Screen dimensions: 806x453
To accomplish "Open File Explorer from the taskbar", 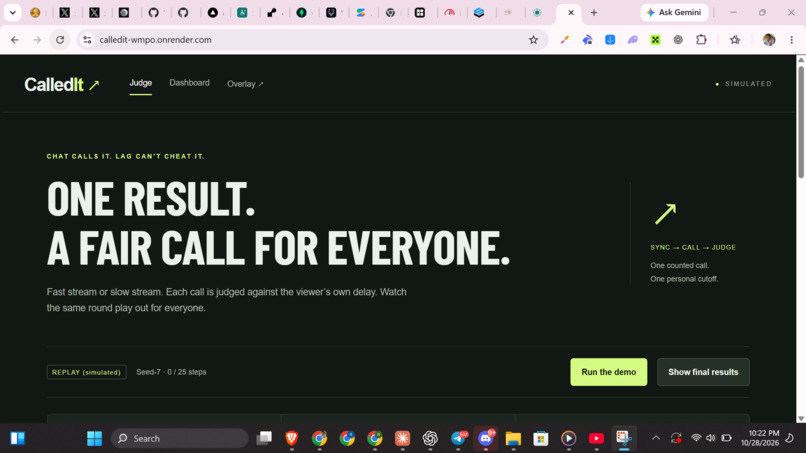I will [513, 439].
